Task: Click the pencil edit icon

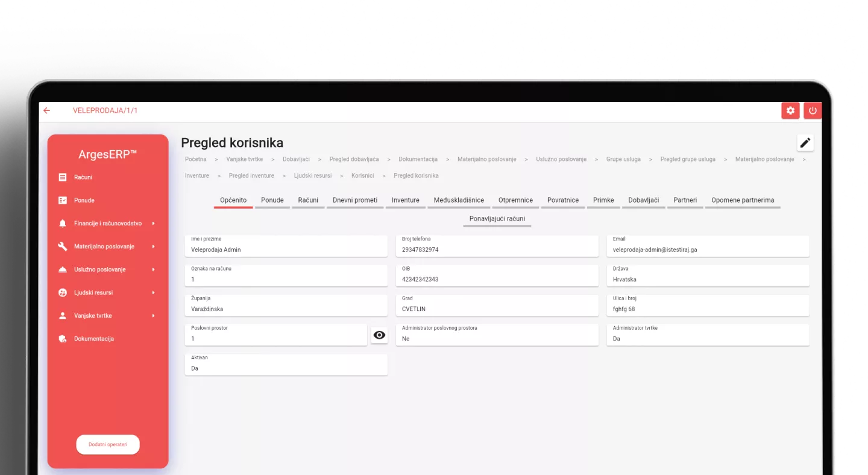Action: click(x=805, y=143)
